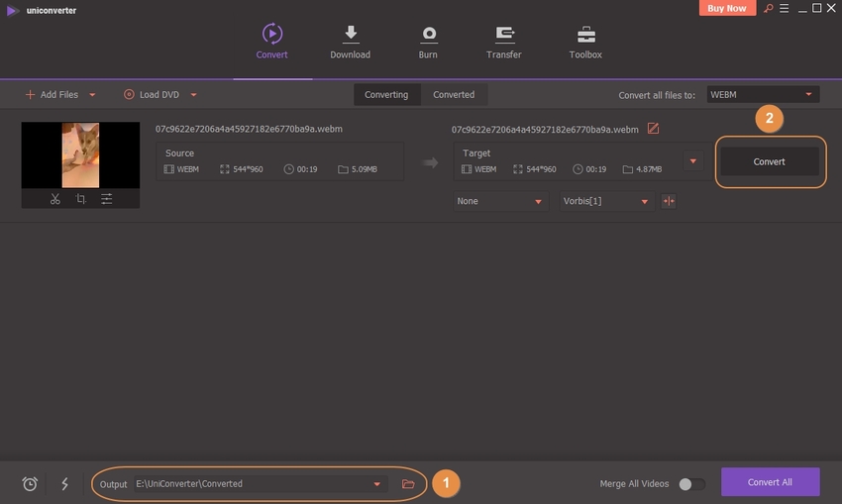Click the lightning high-speed conversion icon
The image size is (842, 504).
(65, 484)
